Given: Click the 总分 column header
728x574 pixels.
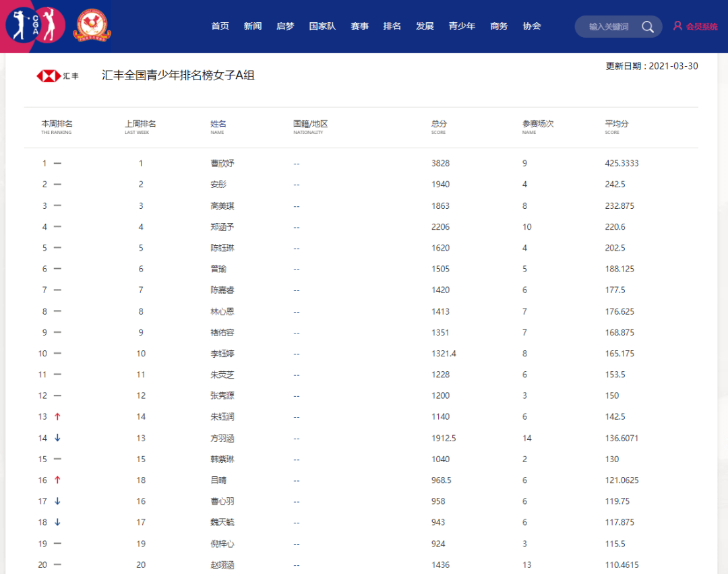Looking at the screenshot, I should [439, 125].
